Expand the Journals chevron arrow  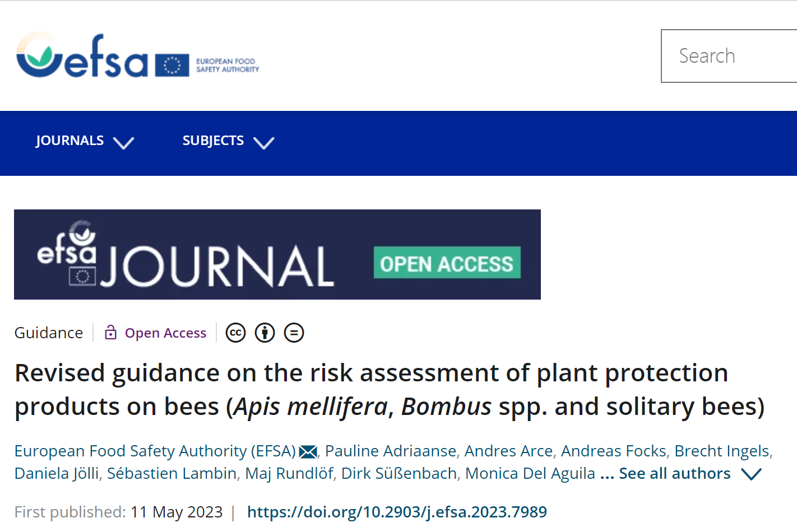click(x=123, y=143)
